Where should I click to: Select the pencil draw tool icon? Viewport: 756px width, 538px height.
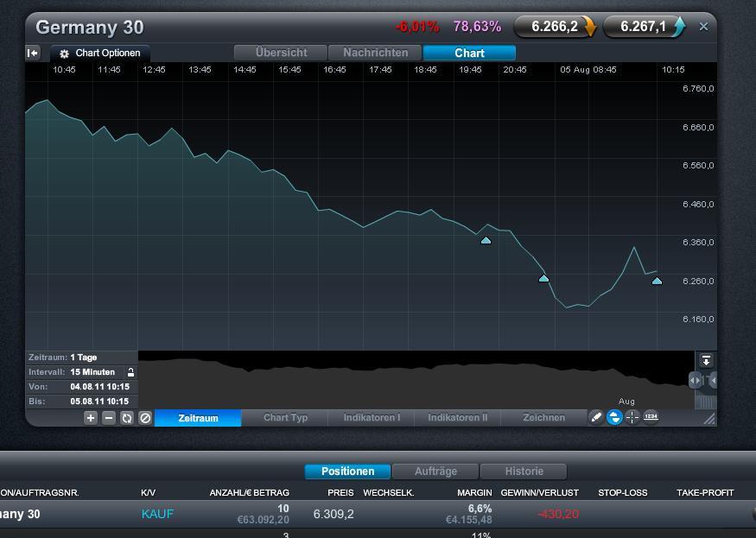596,417
